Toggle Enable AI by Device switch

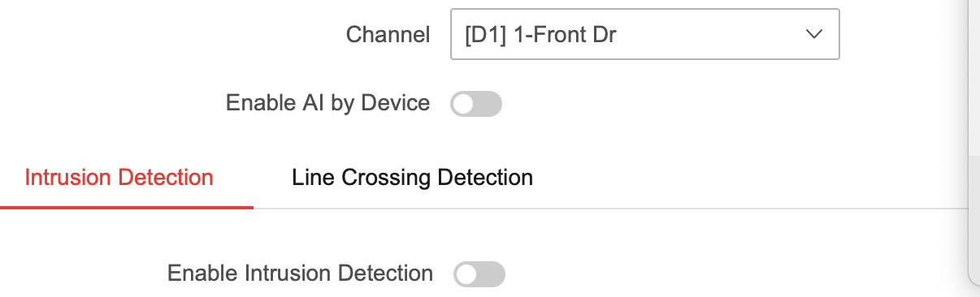pyautogui.click(x=476, y=104)
